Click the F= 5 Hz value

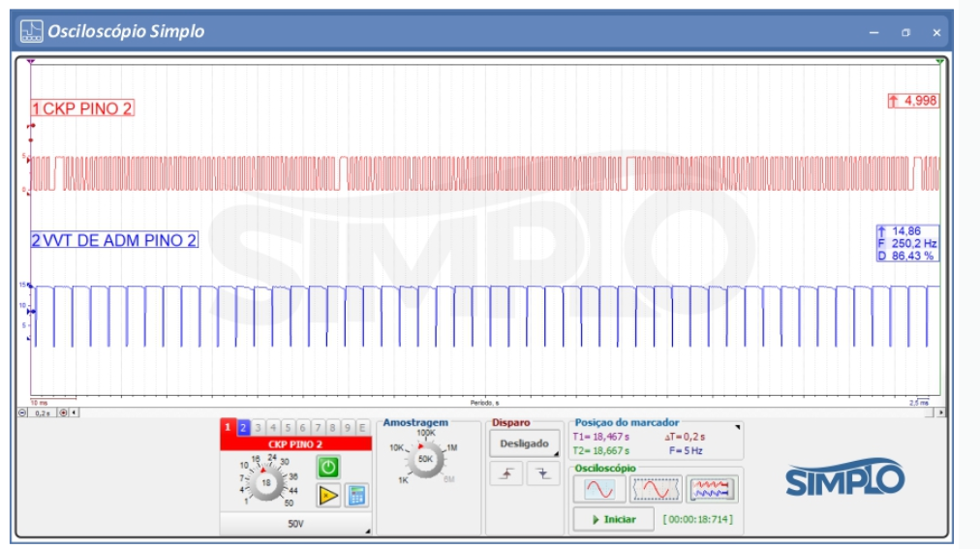686,450
